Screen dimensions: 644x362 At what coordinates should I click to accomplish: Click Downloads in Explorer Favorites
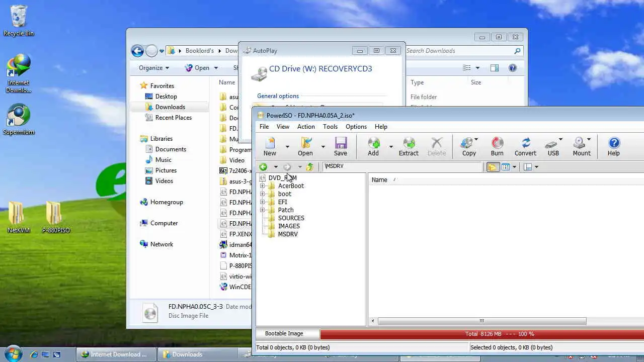point(170,107)
